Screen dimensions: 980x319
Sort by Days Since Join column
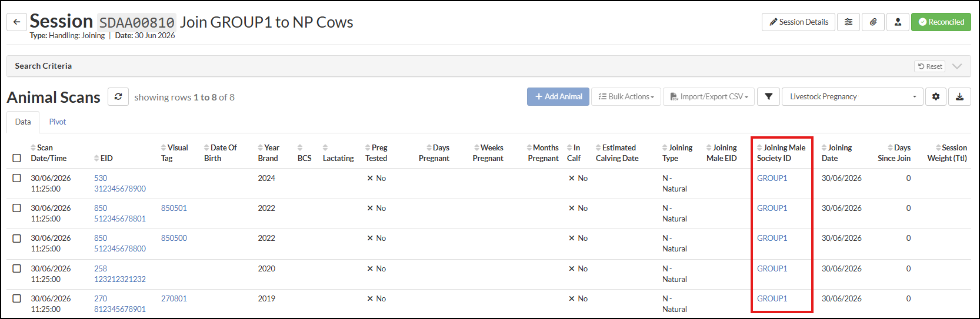click(894, 153)
